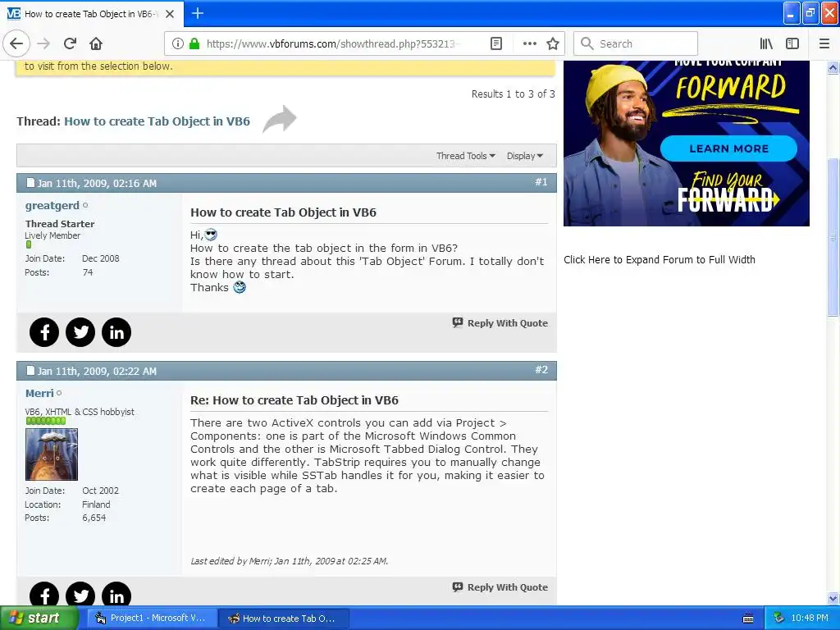840x630 pixels.
Task: Click Expand Forum to Full Width link
Action: [x=660, y=260]
